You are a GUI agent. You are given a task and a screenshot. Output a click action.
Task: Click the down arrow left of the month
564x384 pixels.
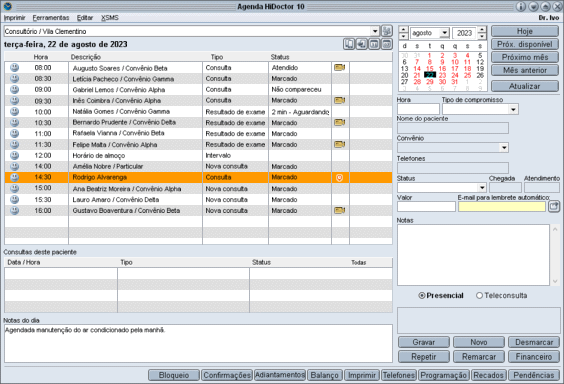point(404,36)
